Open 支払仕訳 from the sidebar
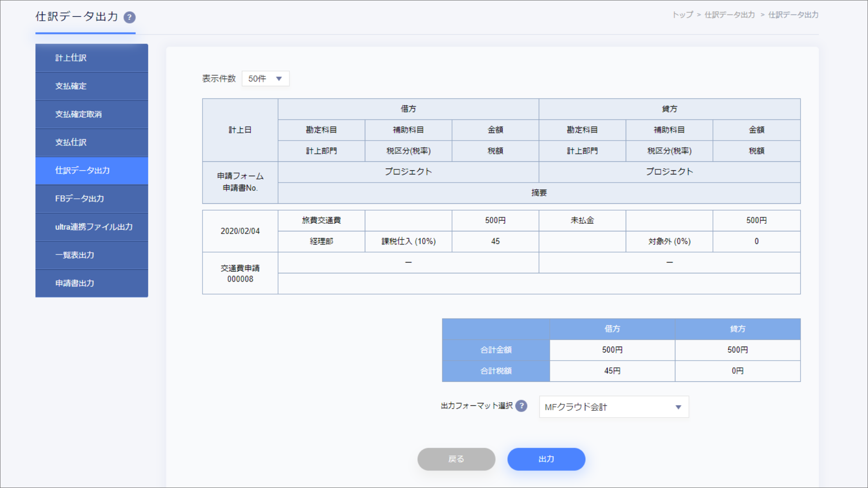Image resolution: width=868 pixels, height=488 pixels. 92,142
